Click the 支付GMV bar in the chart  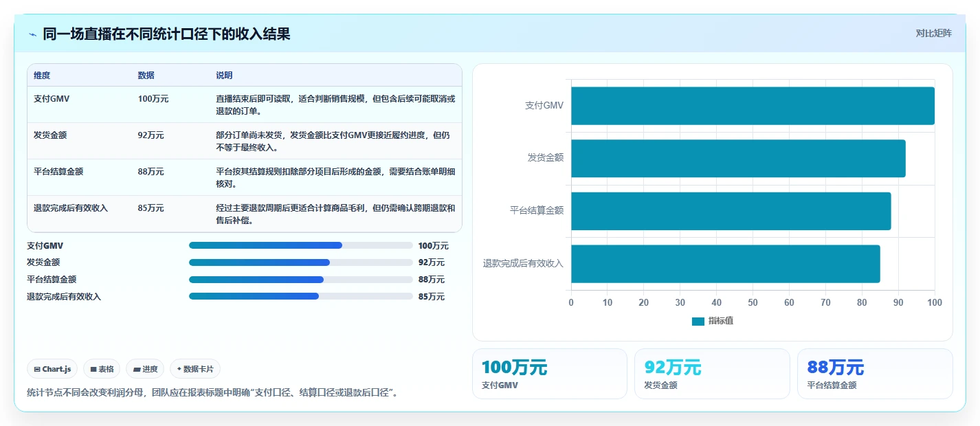pos(753,106)
